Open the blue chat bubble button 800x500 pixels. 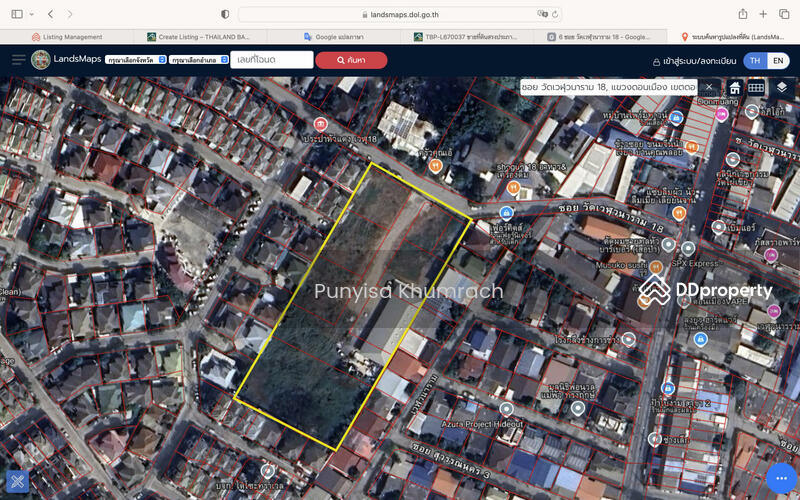pos(782,479)
